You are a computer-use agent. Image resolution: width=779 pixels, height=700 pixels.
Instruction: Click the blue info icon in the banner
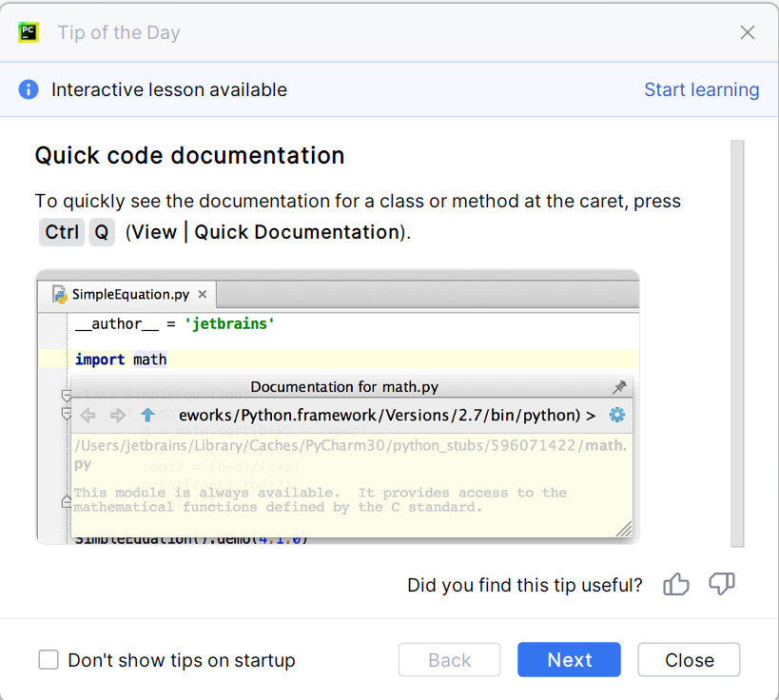tap(29, 89)
